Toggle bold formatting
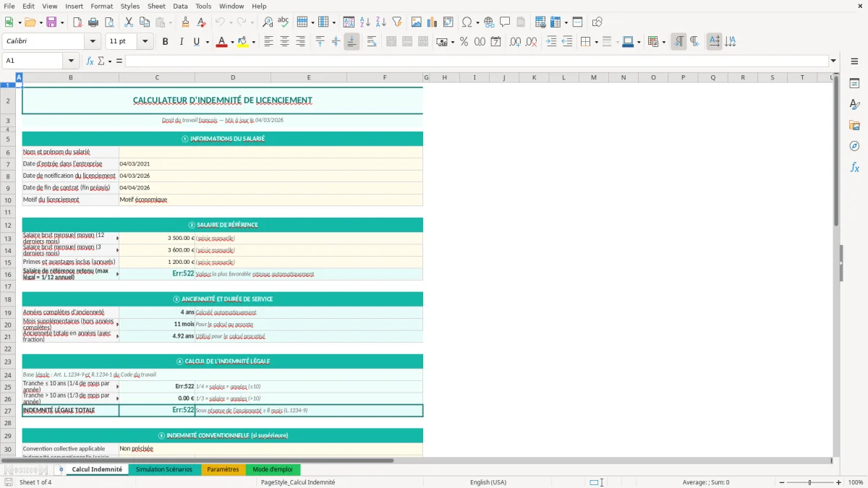Screen dimensions: 868x488 165,42
